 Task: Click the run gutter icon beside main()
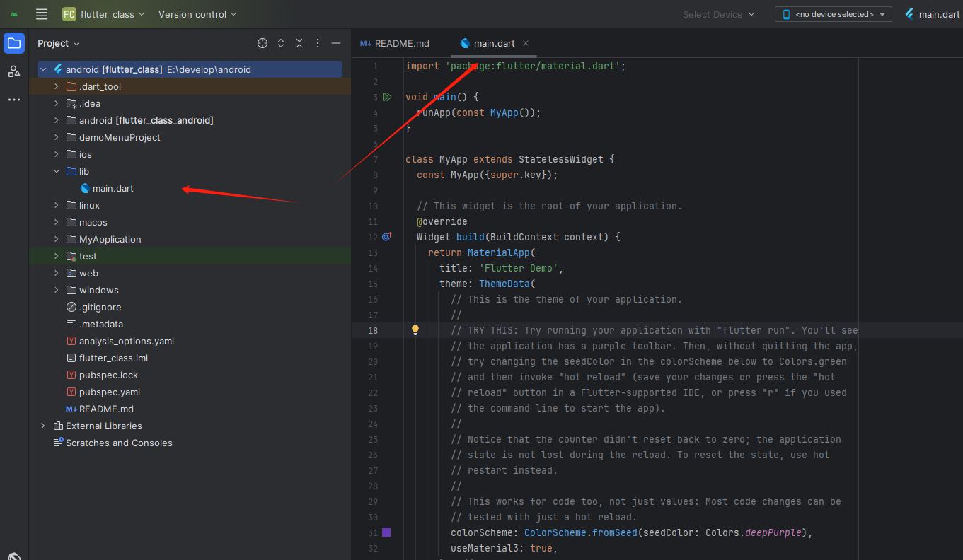click(x=386, y=97)
